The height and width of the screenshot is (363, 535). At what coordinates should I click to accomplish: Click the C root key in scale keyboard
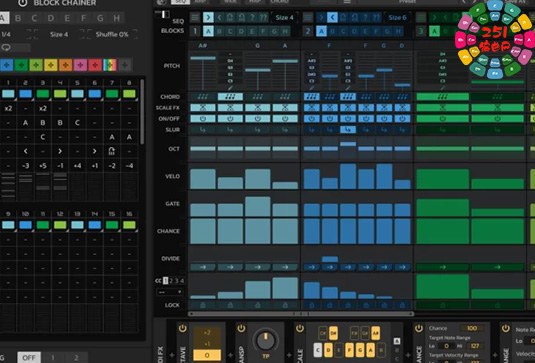[x=318, y=350]
